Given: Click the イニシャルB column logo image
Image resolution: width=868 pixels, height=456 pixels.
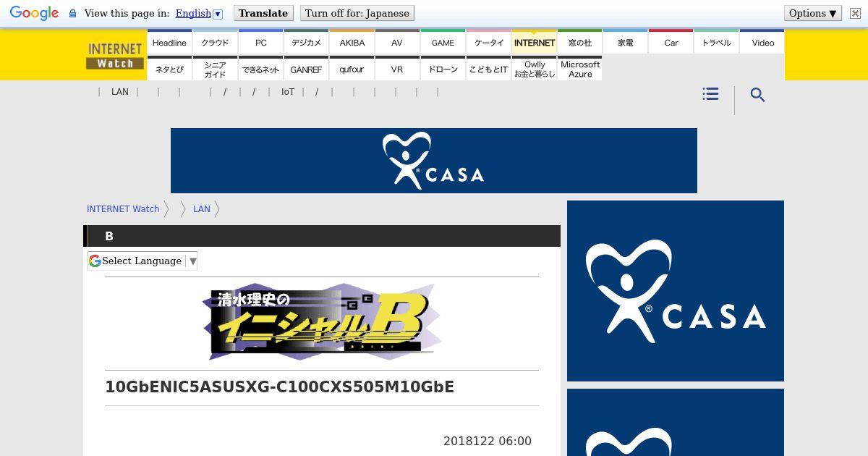Looking at the screenshot, I should [x=322, y=321].
